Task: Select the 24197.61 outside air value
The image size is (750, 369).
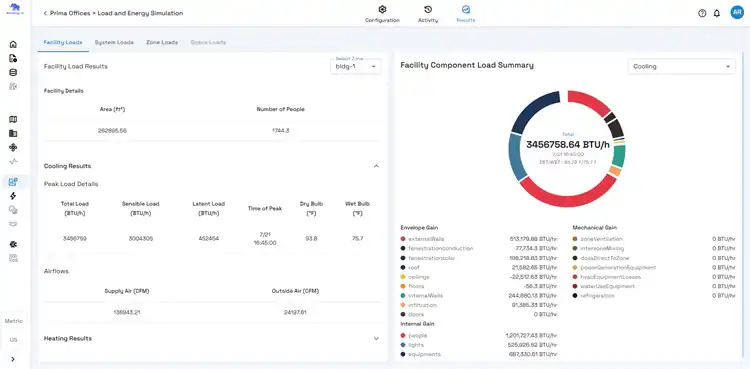Action: (295, 313)
